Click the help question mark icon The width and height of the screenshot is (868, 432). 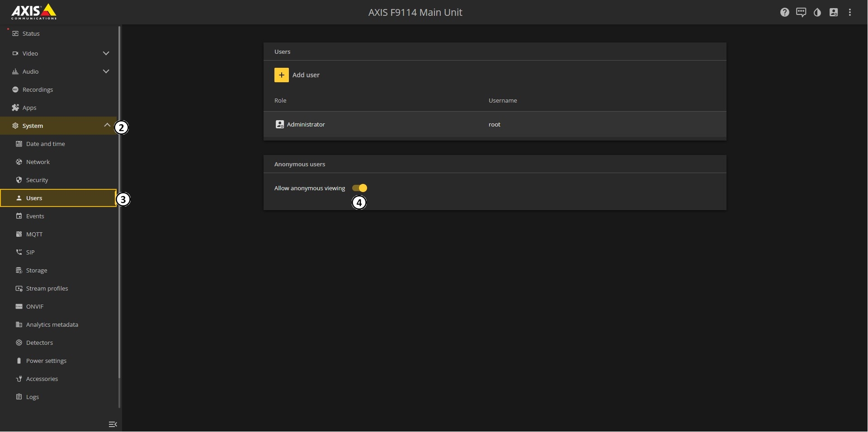tap(784, 12)
